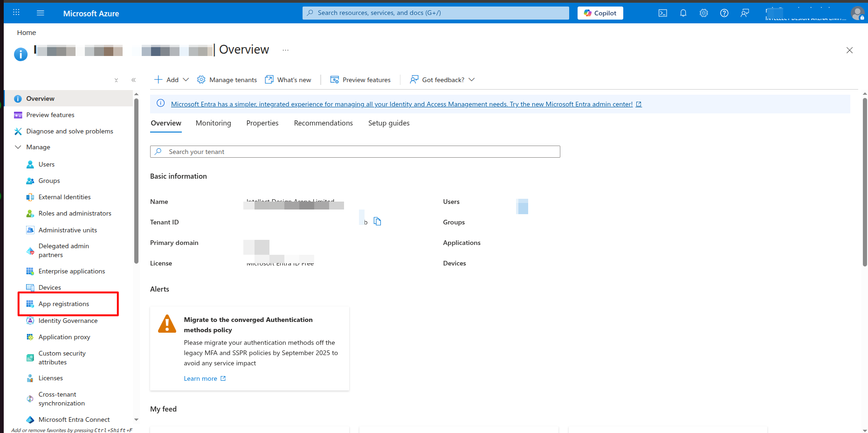Open the Copilot assistant
Viewport: 868px width, 433px height.
(x=600, y=13)
